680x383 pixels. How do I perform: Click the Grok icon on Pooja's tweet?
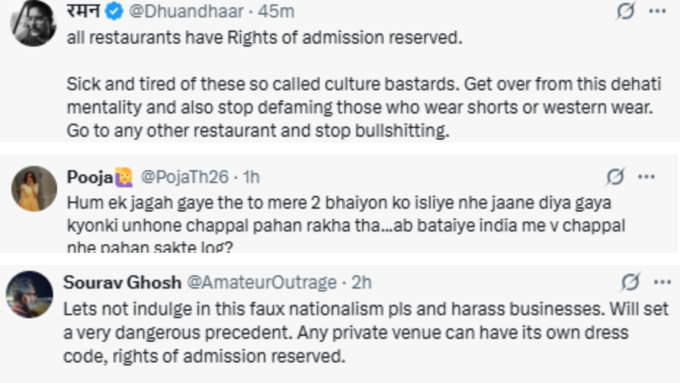[615, 177]
